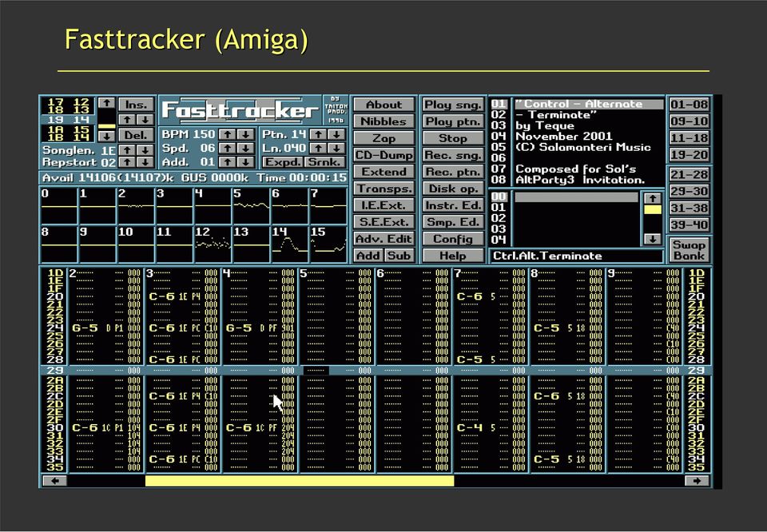Select instrument bank 39-40
The image size is (767, 532).
(689, 225)
